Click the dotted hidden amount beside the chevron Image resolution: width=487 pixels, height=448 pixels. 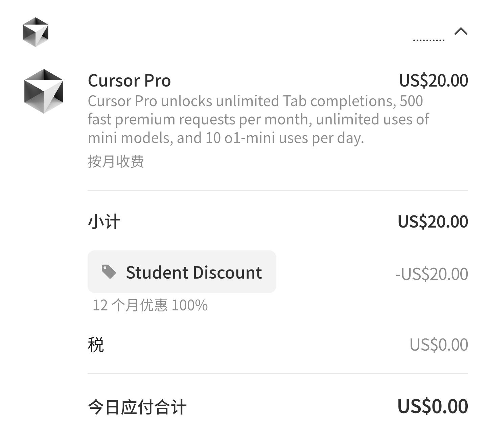coord(428,40)
